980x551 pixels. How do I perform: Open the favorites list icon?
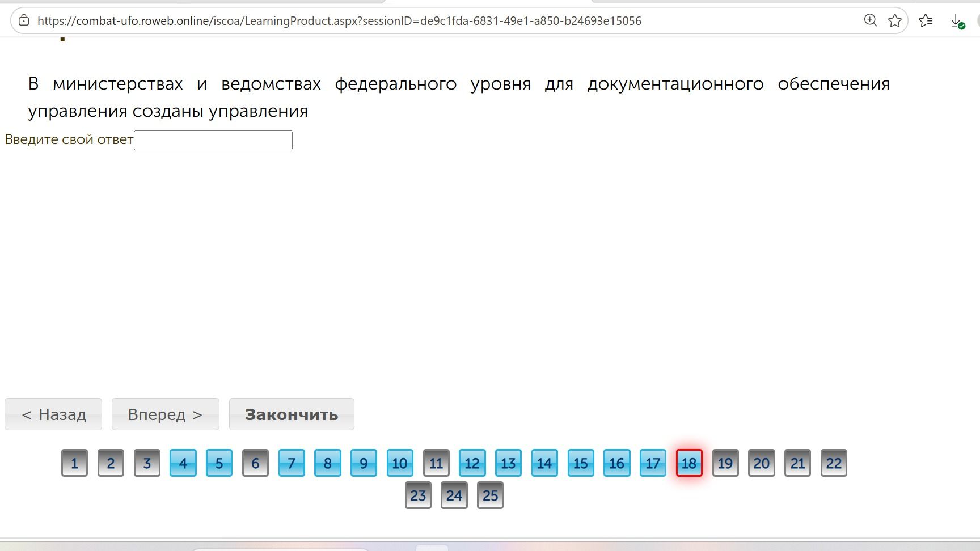[x=926, y=21]
